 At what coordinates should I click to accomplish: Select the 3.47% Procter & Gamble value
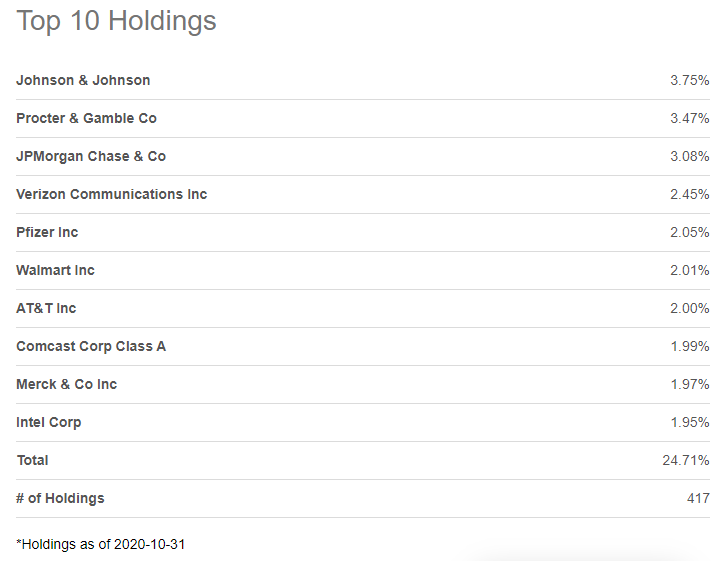(x=689, y=118)
